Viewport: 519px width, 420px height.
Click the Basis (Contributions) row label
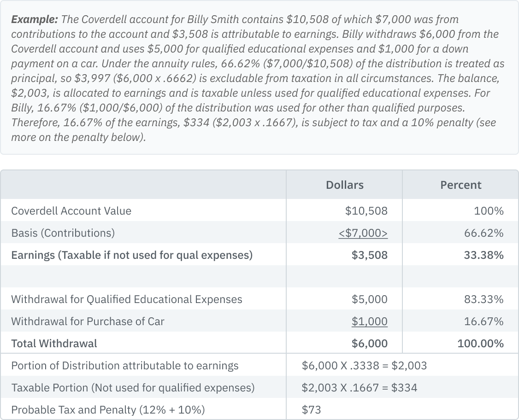click(63, 233)
